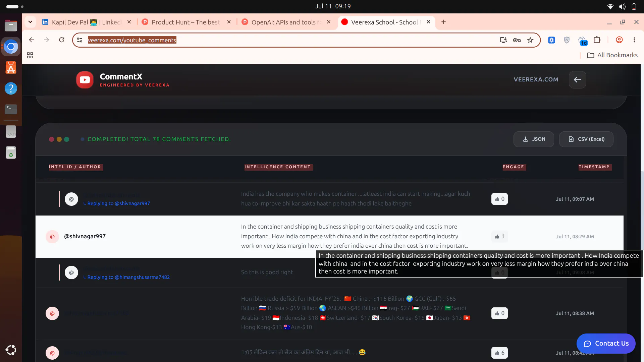The width and height of the screenshot is (644, 362).
Task: Open the system volume indicator
Action: tap(622, 6)
